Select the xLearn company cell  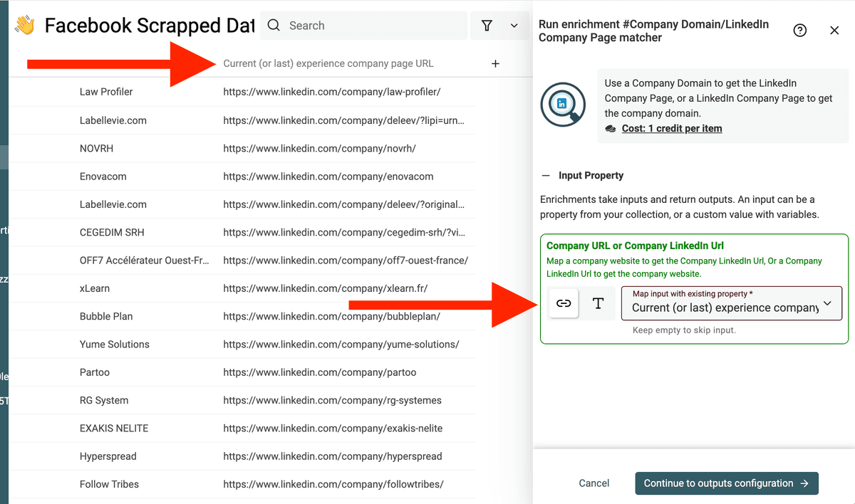(x=95, y=288)
